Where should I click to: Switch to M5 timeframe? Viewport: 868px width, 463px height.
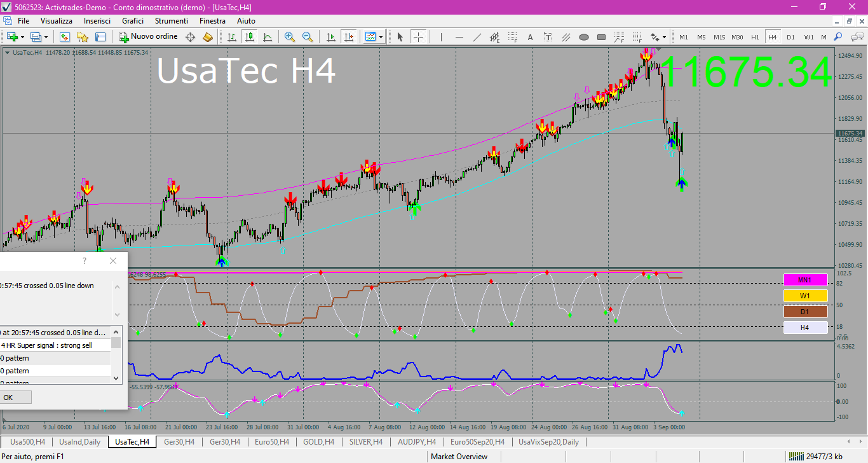(x=702, y=37)
